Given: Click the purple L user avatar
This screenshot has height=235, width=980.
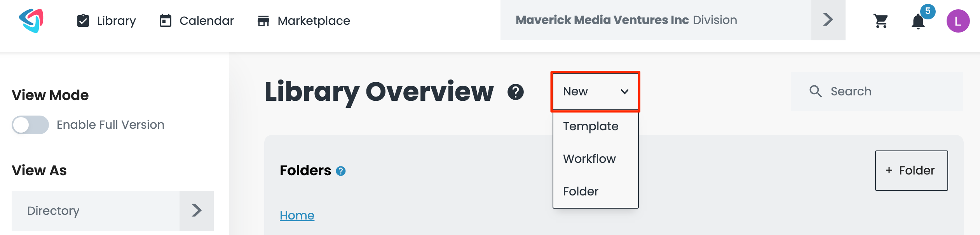Looking at the screenshot, I should point(958,21).
